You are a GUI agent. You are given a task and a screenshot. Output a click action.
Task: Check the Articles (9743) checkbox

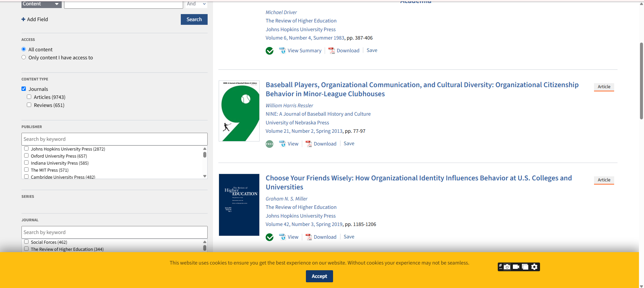pyautogui.click(x=29, y=97)
